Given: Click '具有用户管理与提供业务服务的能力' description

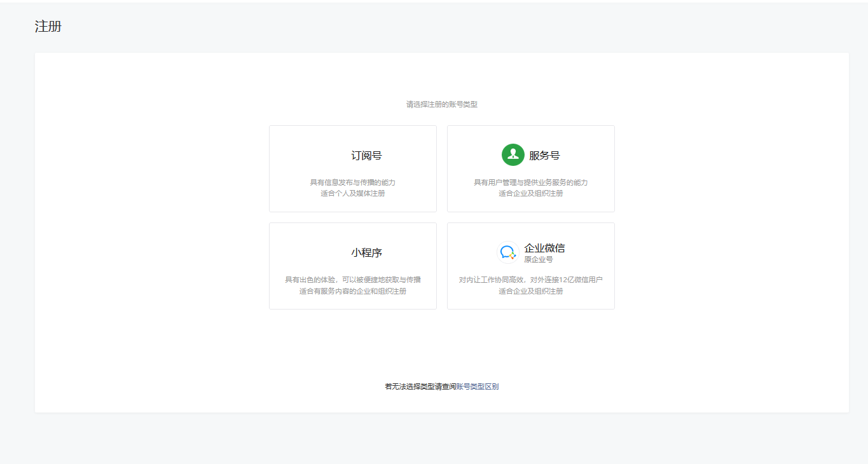Looking at the screenshot, I should (x=530, y=182).
